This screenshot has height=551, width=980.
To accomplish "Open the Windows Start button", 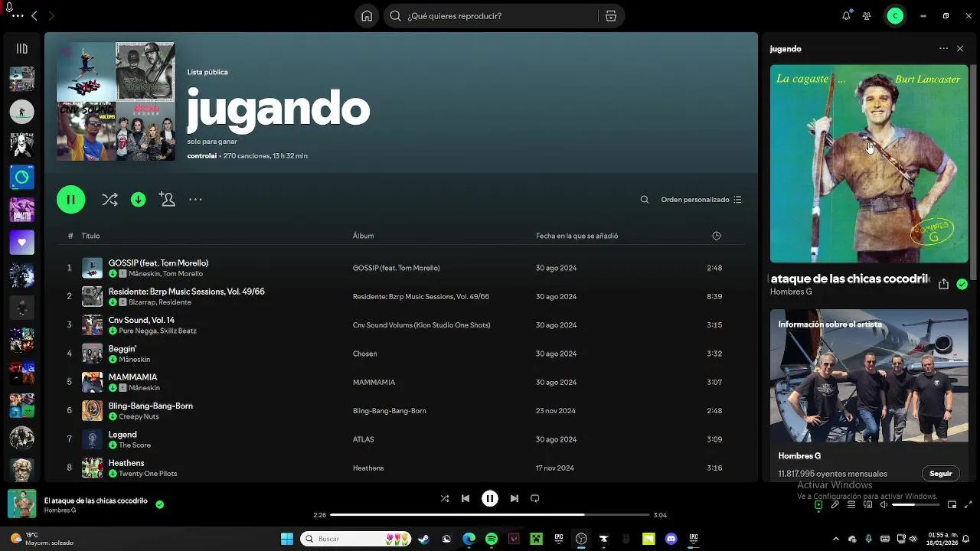I will click(x=287, y=539).
